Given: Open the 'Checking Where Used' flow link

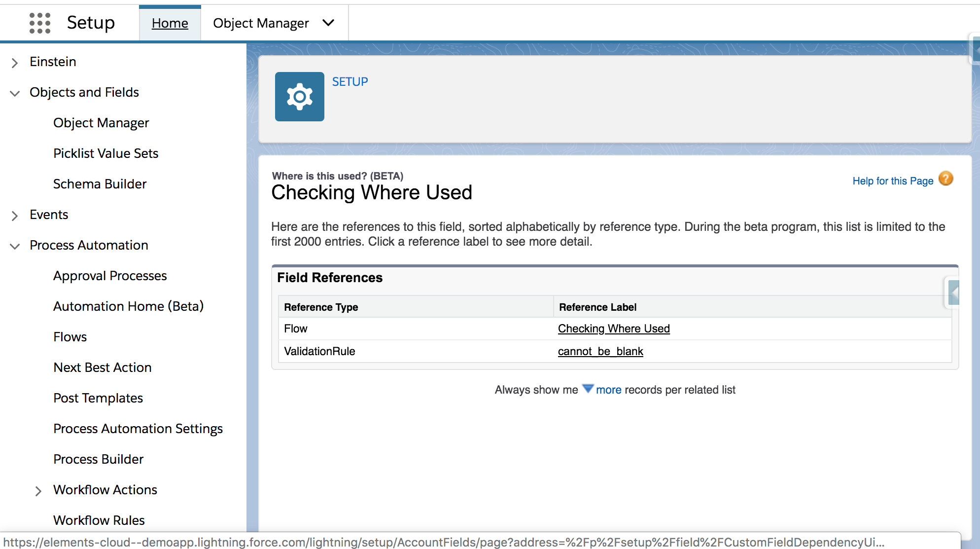Looking at the screenshot, I should [614, 329].
